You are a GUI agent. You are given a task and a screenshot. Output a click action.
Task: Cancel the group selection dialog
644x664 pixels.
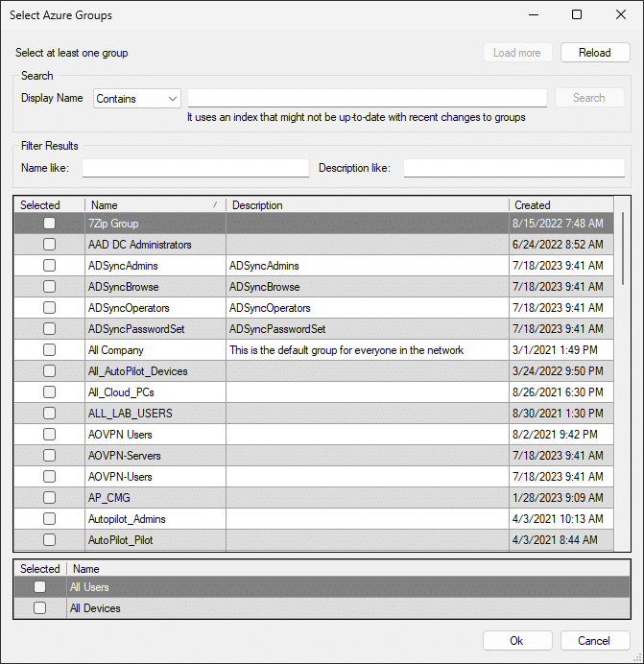pos(593,641)
